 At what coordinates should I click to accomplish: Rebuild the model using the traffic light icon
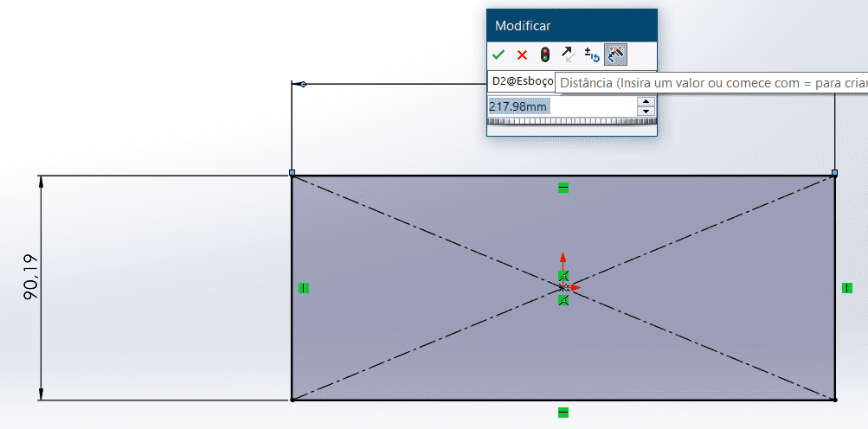(x=545, y=54)
